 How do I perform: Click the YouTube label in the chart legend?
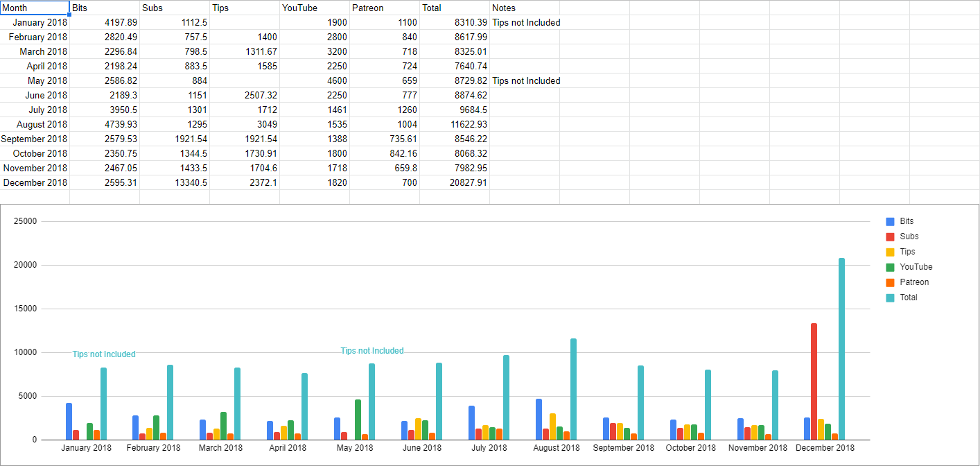click(x=916, y=267)
